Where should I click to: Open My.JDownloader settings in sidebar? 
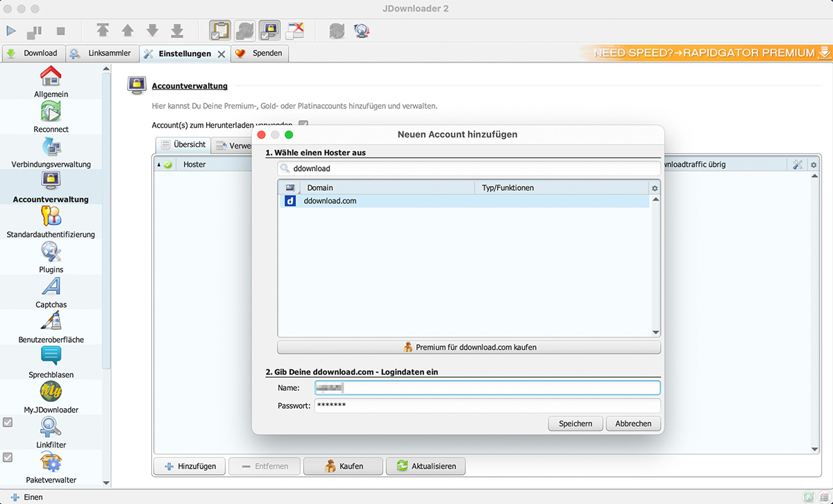[51, 397]
